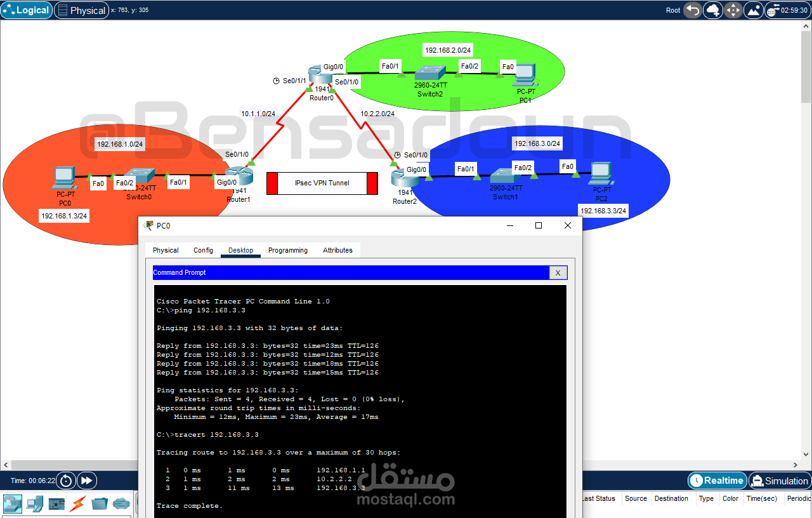The width and height of the screenshot is (812, 518).
Task: Open the Environment time 02:59:30 button
Action: click(787, 10)
